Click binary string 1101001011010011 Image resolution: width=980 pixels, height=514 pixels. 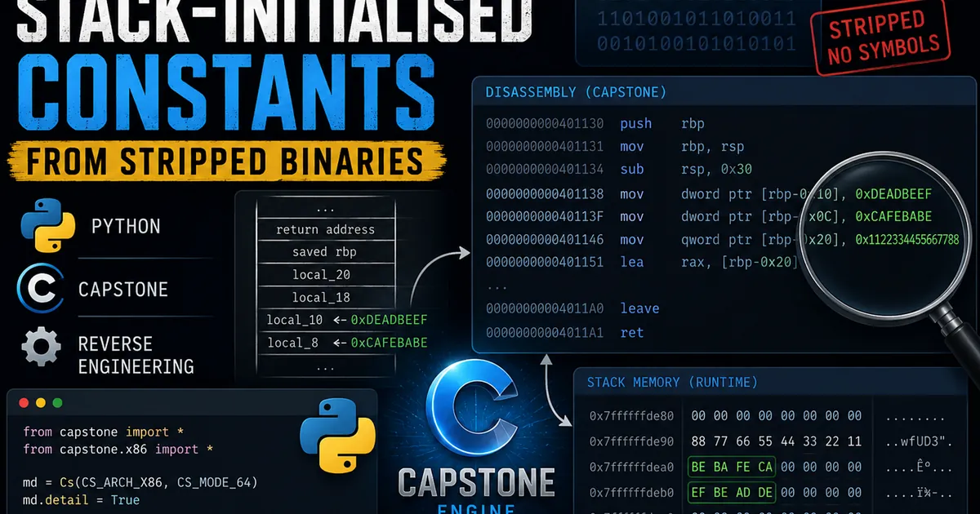point(695,18)
